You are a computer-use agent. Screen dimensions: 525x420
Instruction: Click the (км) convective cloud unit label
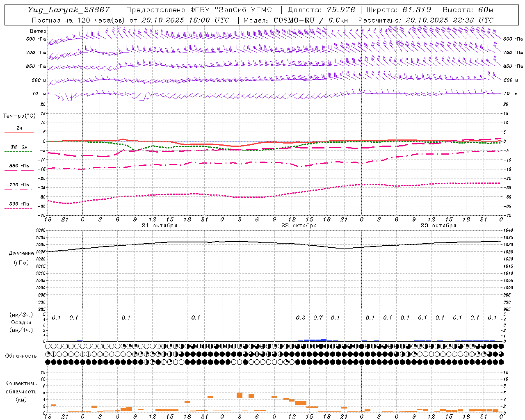coord(21,399)
